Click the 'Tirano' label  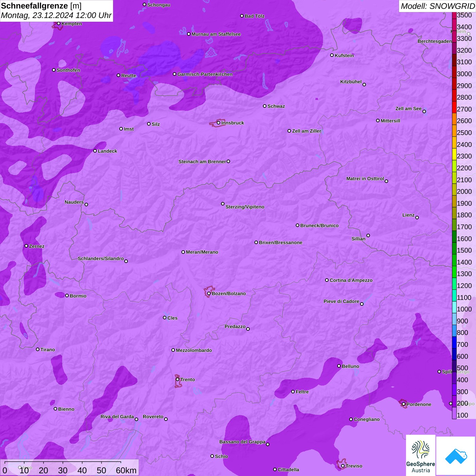click(x=48, y=350)
